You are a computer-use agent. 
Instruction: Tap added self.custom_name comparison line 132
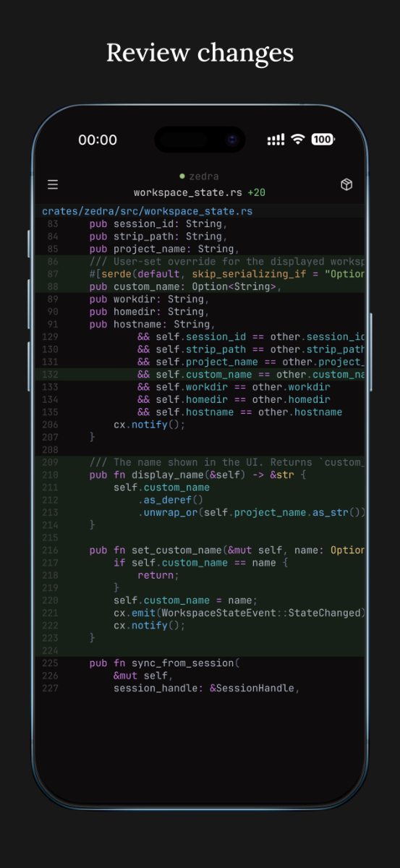click(x=251, y=375)
